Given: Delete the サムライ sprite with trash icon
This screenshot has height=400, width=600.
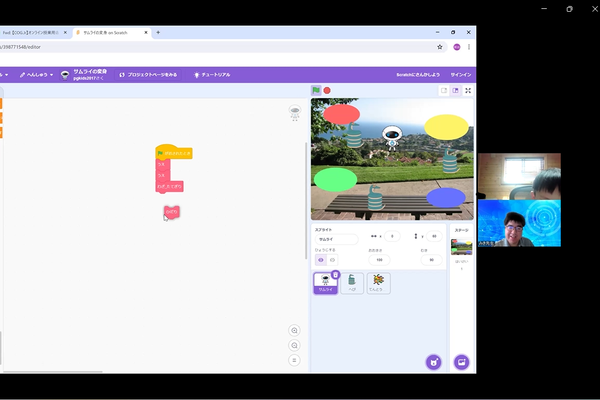Looking at the screenshot, I should point(336,274).
